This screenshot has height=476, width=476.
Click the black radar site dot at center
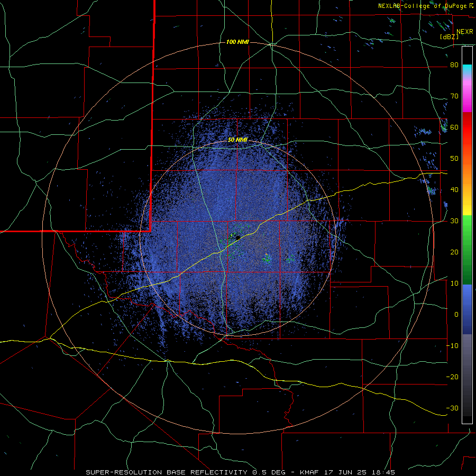tap(238, 237)
